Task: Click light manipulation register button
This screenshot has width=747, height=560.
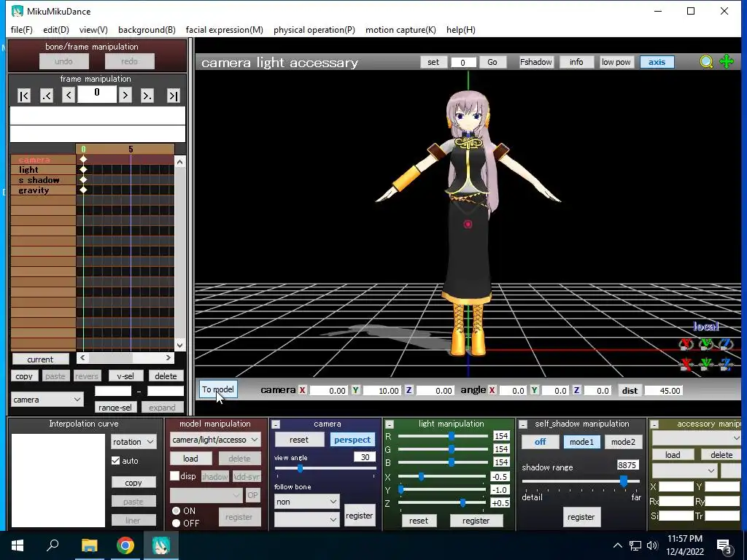Action: tap(476, 521)
